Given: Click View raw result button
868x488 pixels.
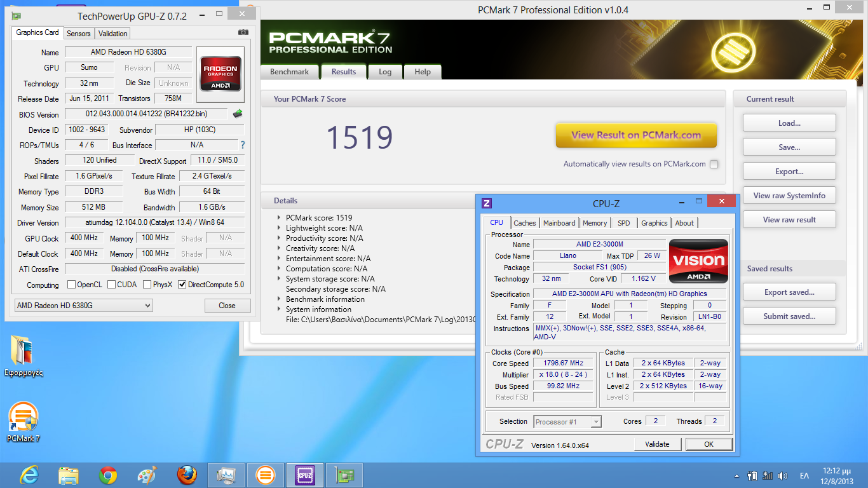Looking at the screenshot, I should (x=789, y=220).
